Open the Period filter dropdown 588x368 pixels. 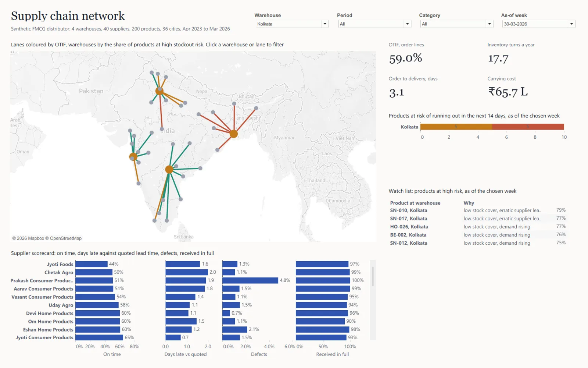click(374, 24)
